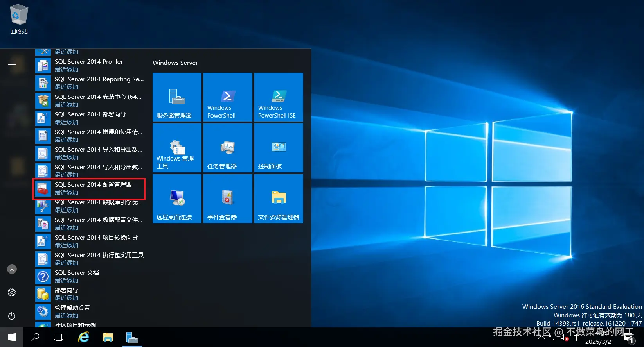
Task: Open SQL Server 文档
Action: 90,276
